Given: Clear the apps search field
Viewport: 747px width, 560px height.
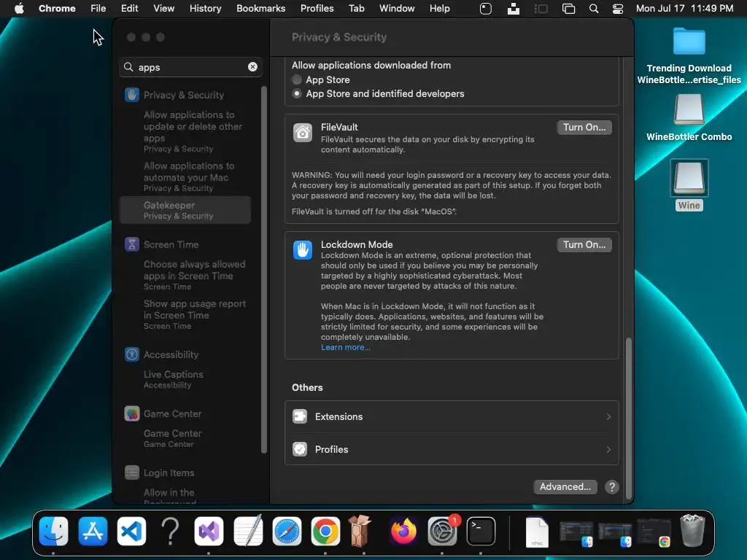Looking at the screenshot, I should pos(252,67).
